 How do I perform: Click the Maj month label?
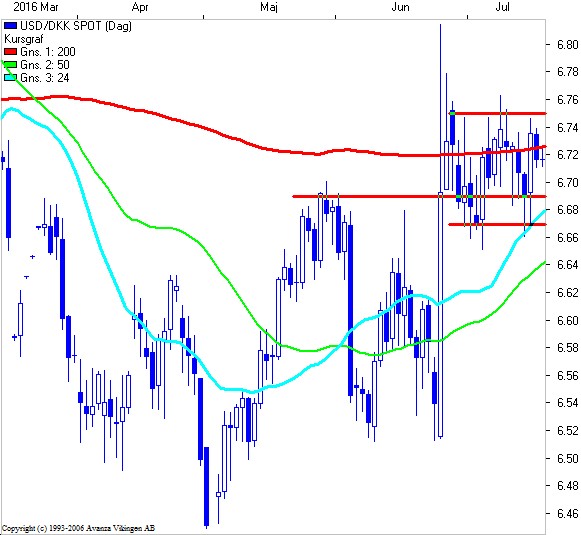click(269, 7)
